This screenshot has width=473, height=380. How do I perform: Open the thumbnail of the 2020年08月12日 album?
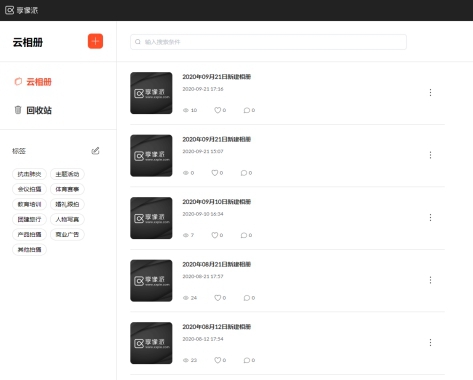(151, 343)
